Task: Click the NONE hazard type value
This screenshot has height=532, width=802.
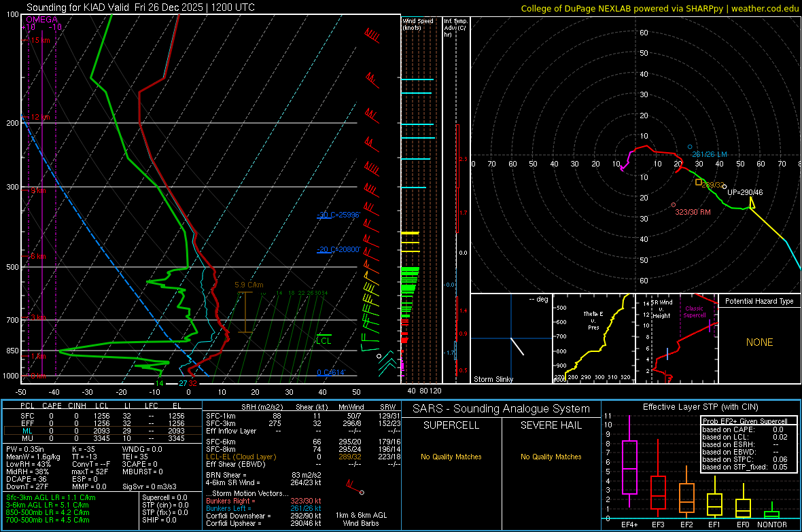Action: [x=759, y=342]
